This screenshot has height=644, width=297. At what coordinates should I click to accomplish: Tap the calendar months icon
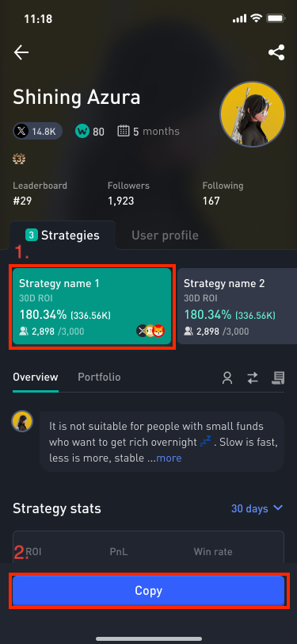(x=123, y=131)
